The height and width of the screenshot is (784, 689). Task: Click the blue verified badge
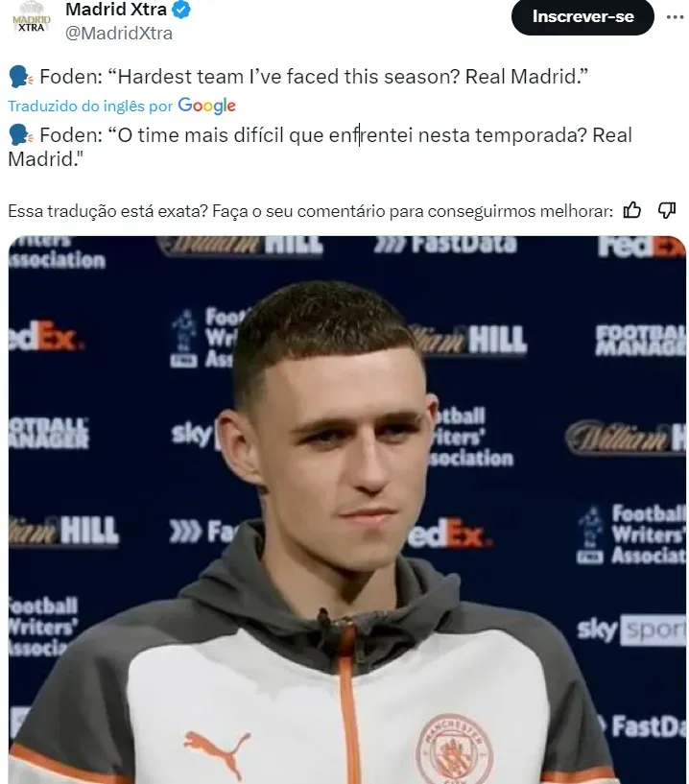[x=181, y=10]
